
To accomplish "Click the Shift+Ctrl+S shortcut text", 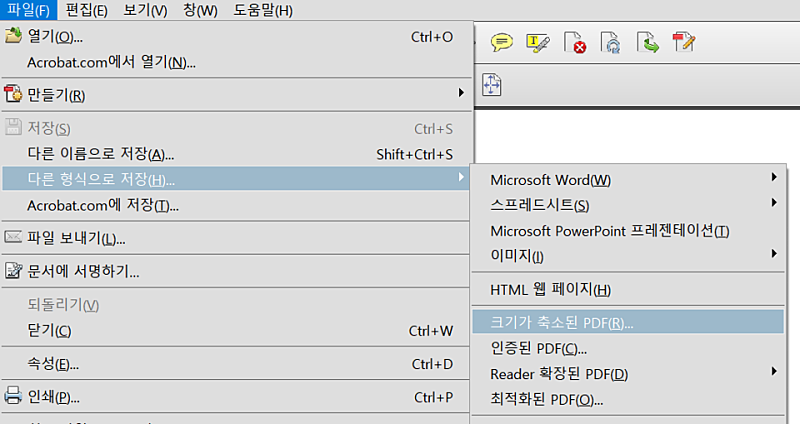I will pyautogui.click(x=414, y=154).
